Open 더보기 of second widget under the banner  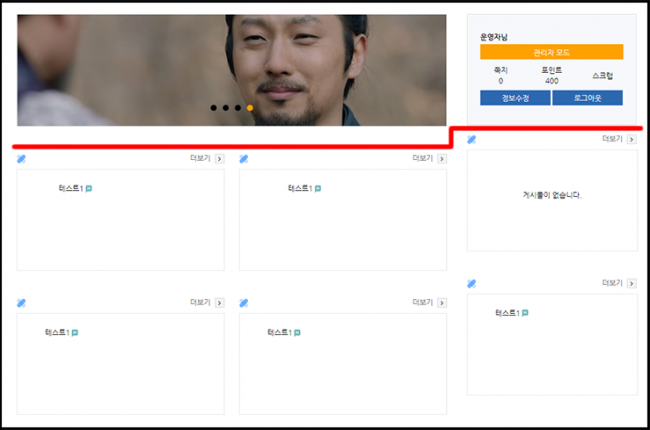(422, 158)
